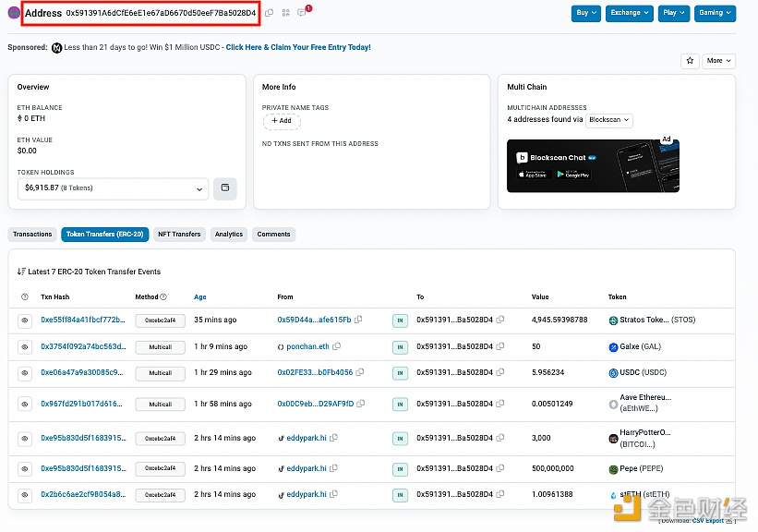The image size is (758, 532).
Task: Click the sponsored free entry claim link
Action: tap(298, 47)
